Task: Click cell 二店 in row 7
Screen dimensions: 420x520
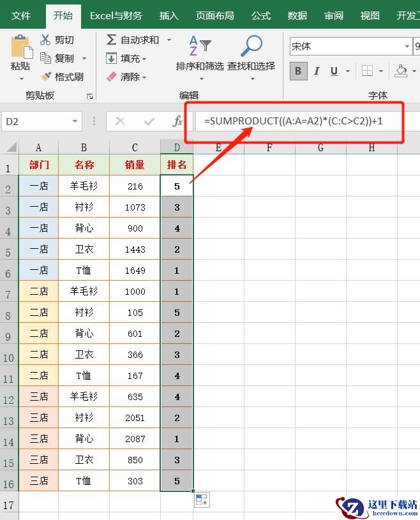Action: 39,291
